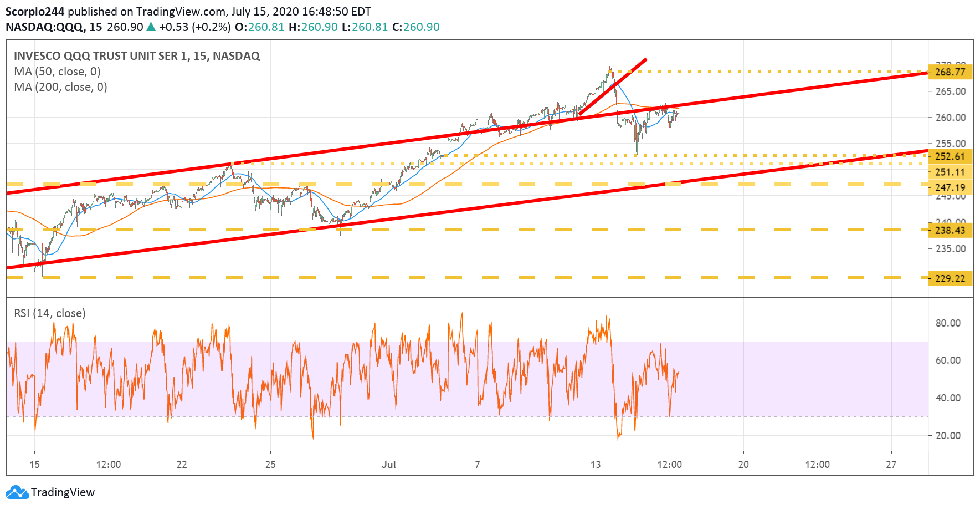Click the 260.00 price axis value

[951, 117]
